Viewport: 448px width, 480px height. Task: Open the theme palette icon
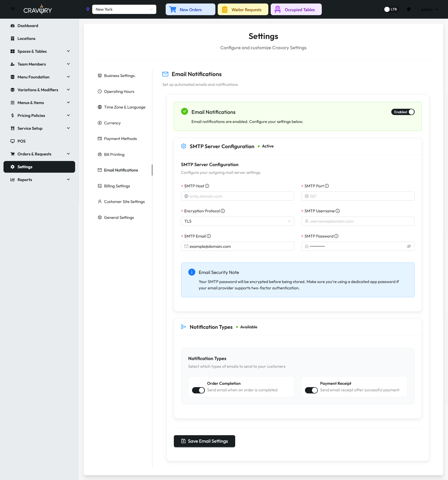(409, 9)
